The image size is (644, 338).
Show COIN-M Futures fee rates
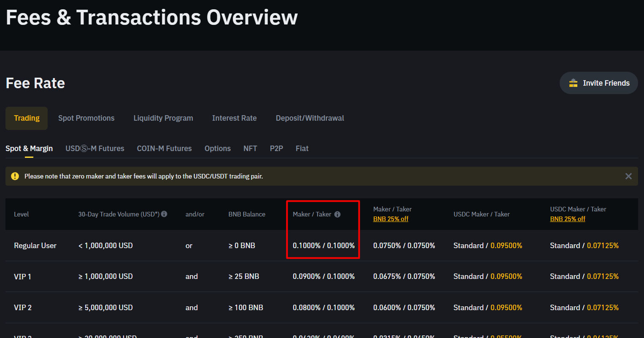(x=164, y=149)
